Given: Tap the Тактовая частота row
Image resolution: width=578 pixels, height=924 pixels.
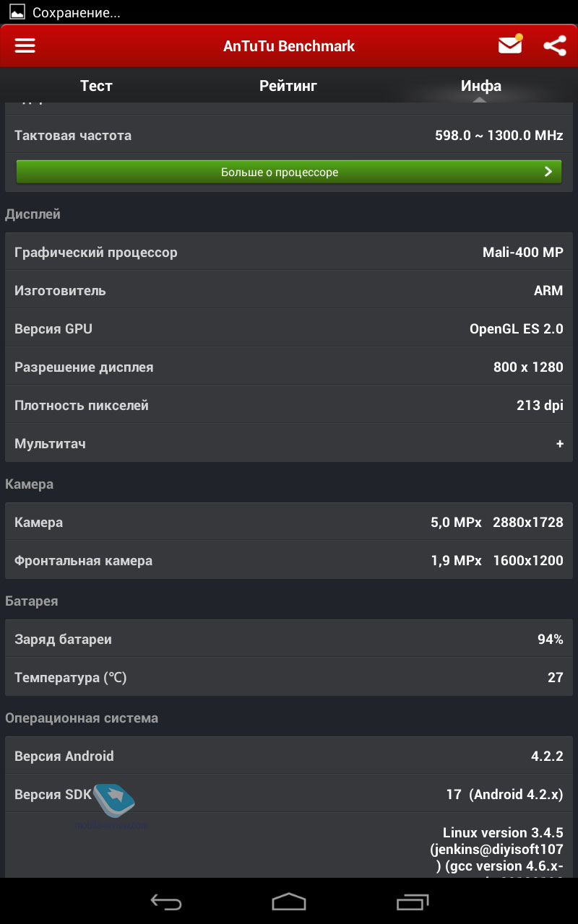Looking at the screenshot, I should (289, 135).
